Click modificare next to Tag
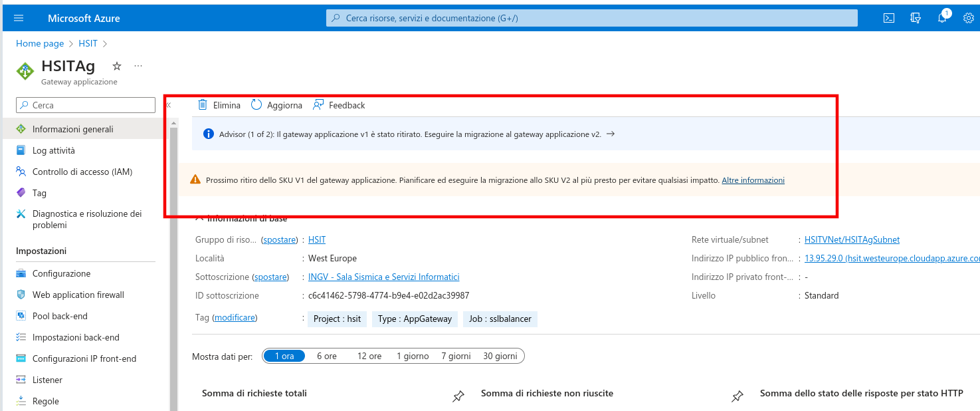 [x=235, y=318]
